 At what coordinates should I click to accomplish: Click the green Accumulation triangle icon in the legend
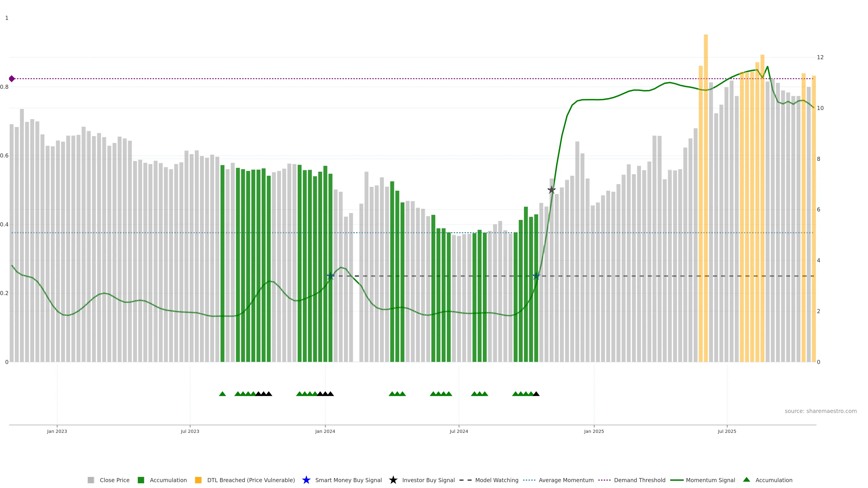pos(746,480)
